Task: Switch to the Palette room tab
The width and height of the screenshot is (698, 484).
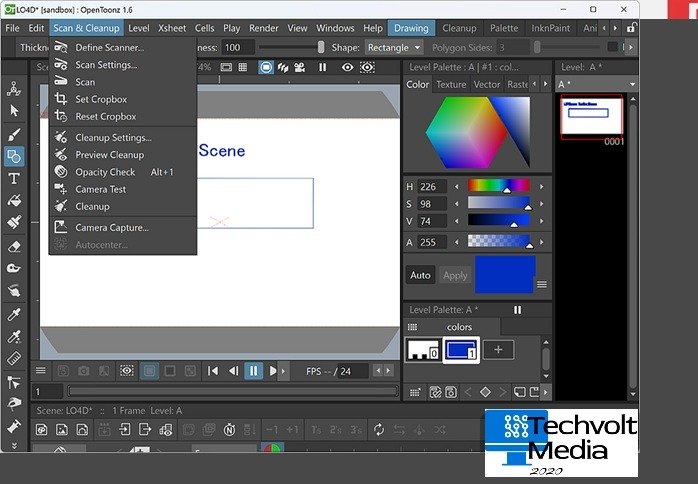Action: pyautogui.click(x=504, y=28)
